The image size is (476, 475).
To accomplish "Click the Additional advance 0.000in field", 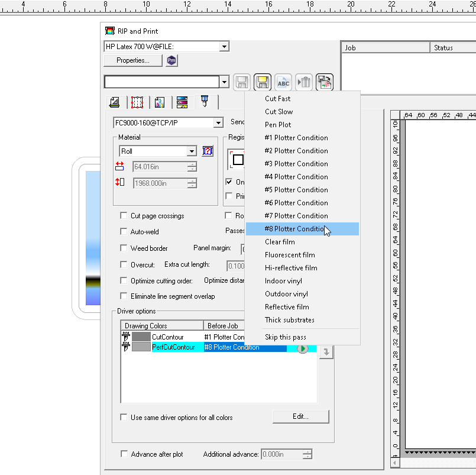I will tap(282, 454).
